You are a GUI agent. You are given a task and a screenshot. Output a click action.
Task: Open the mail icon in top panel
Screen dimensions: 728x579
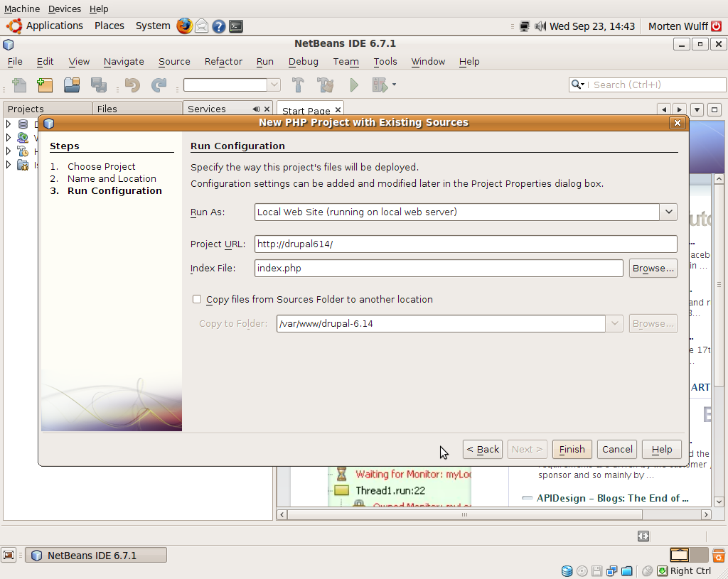[x=201, y=26]
